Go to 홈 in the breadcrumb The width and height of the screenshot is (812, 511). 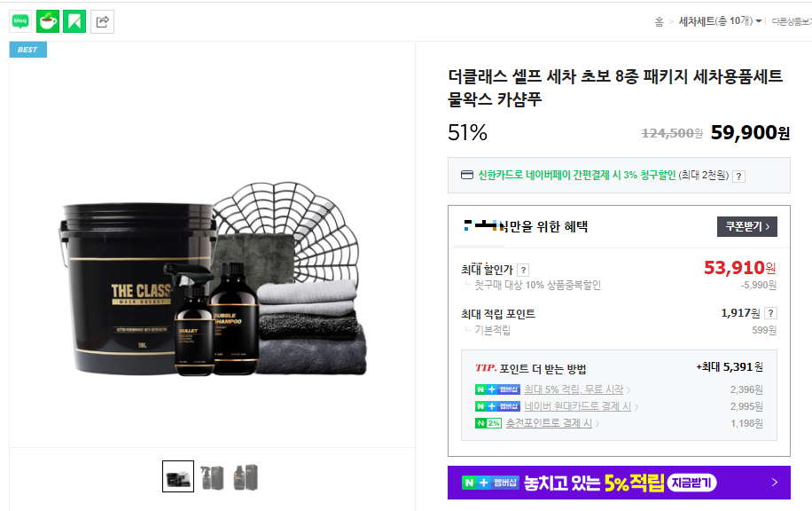click(659, 22)
